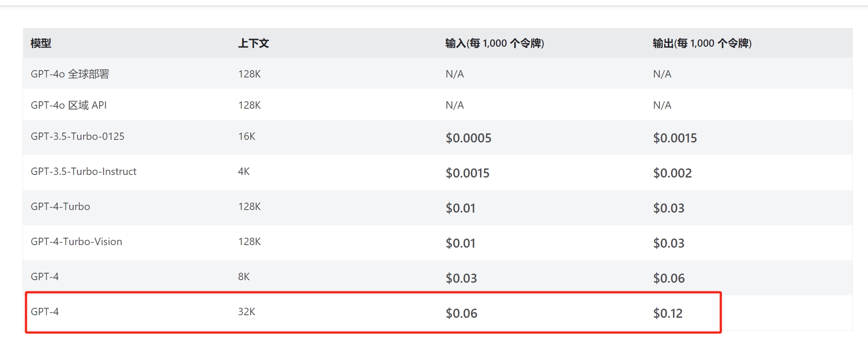Select GPT-3.5-Turbo-0125's $0.0015 output price
The height and width of the screenshot is (352, 868).
675,138
